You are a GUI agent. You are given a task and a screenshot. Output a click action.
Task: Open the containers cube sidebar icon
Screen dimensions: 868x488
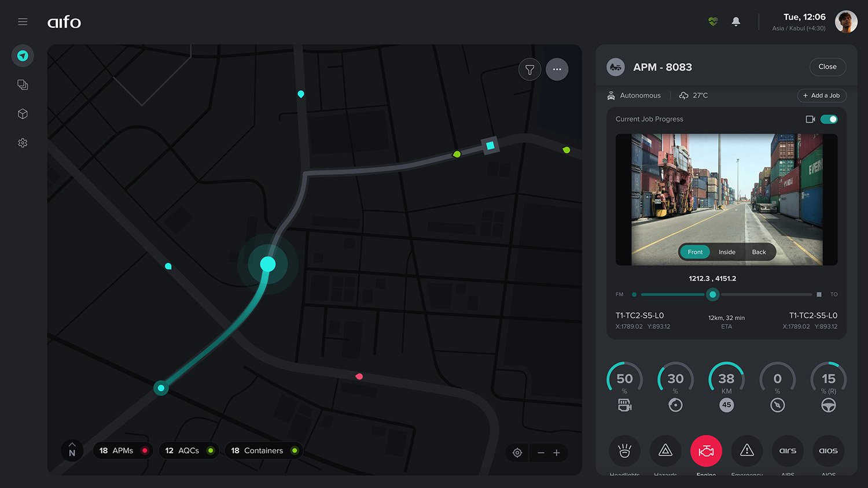(23, 114)
